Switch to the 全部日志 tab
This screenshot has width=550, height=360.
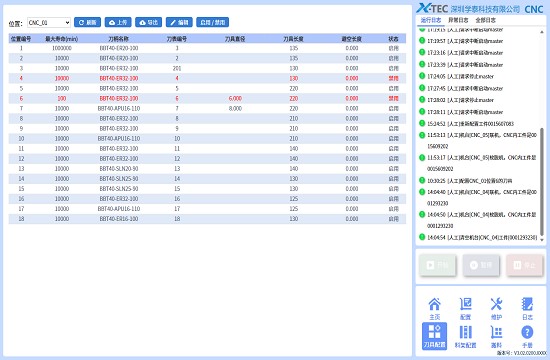(485, 20)
